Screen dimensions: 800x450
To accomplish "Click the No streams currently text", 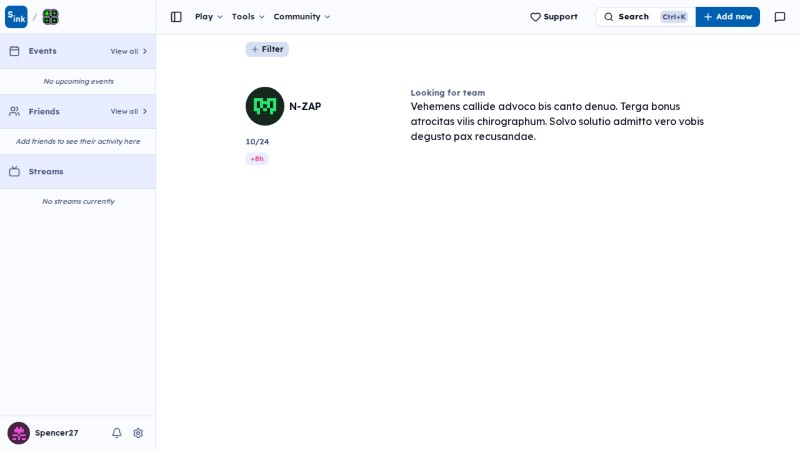I will [x=79, y=202].
